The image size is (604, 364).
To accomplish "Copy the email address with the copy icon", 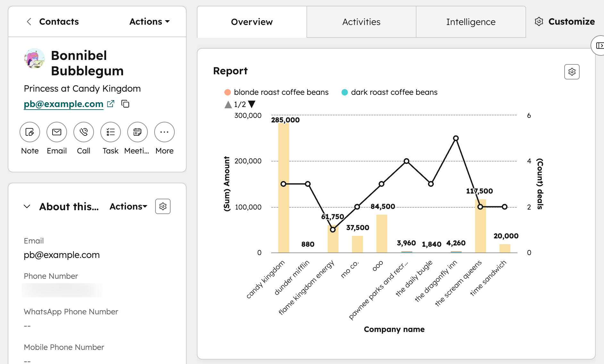I will [x=125, y=104].
